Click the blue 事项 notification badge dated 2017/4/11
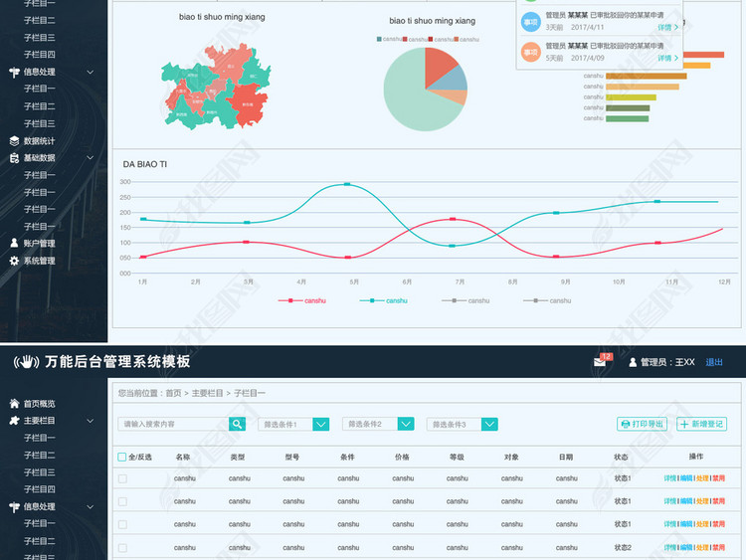This screenshot has height=560, width=746. click(530, 22)
